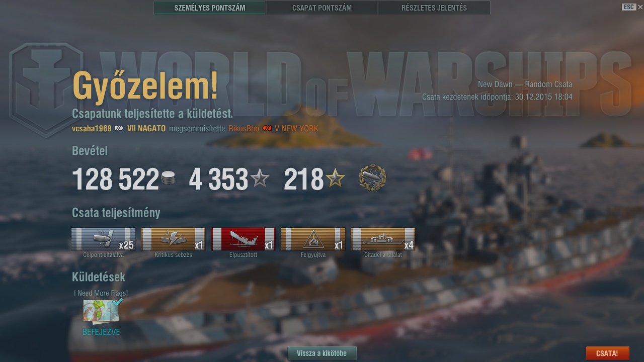Click the gold free XP star icon
Viewport: 644px width, 362px height.
coord(335,178)
